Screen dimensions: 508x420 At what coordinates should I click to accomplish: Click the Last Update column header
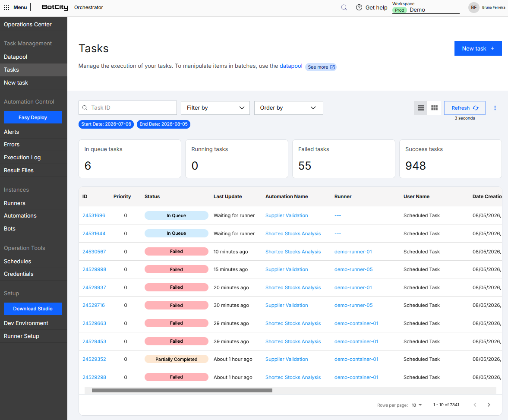[x=228, y=196]
